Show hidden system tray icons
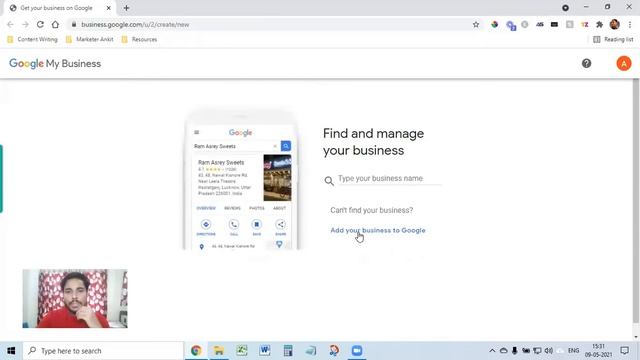640x360 pixels. tap(492, 351)
